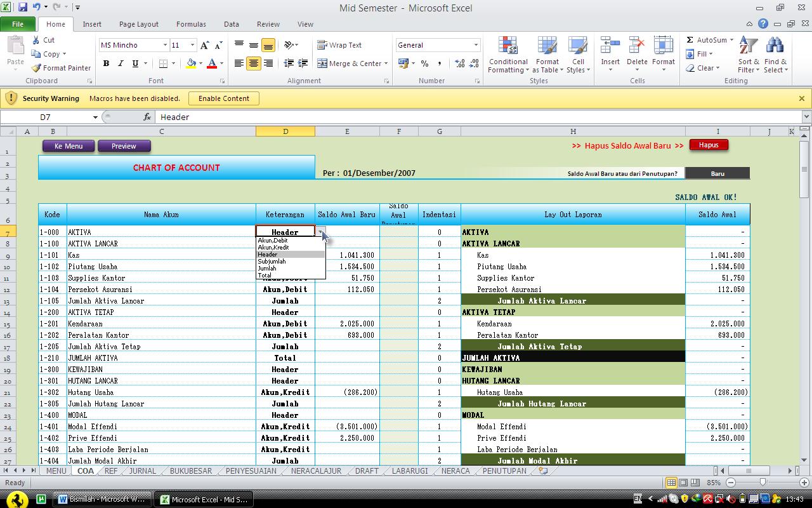Screen dimensions: 812x508
Task: Switch to the Page Layout tab
Action: pyautogui.click(x=139, y=24)
